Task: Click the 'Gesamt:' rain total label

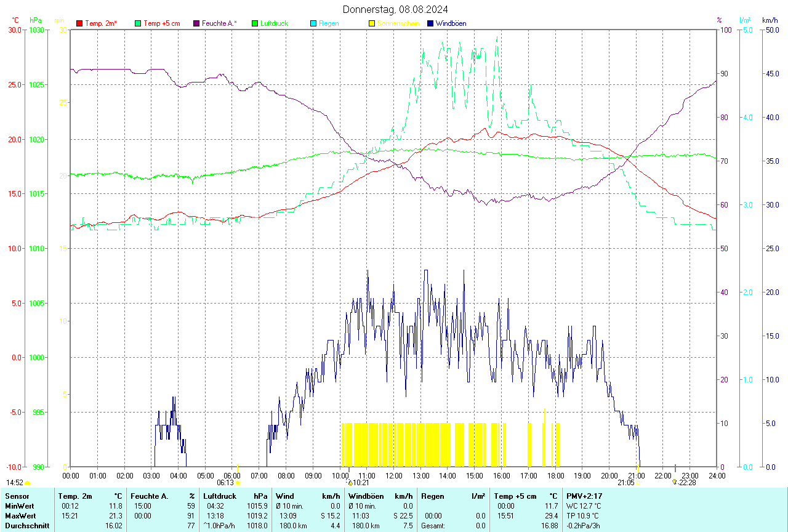Action: tap(433, 526)
